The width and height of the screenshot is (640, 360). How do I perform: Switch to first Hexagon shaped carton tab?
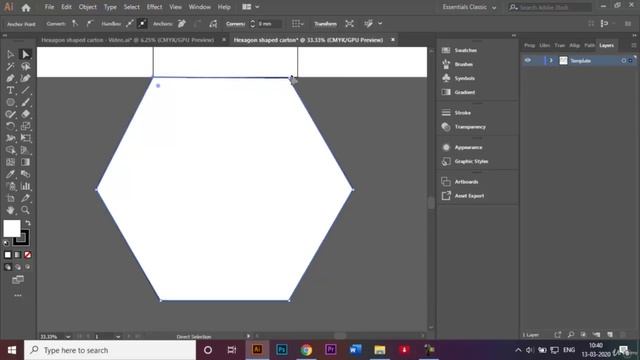pos(128,40)
